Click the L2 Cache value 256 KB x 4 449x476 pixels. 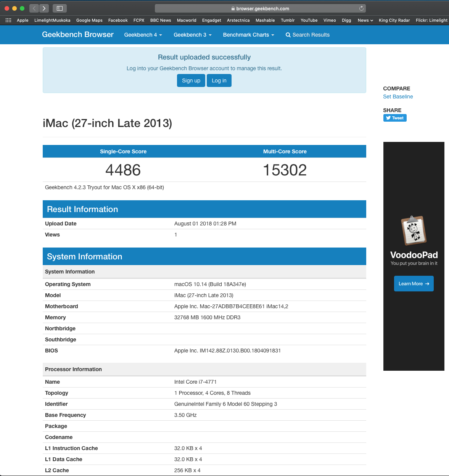187,470
